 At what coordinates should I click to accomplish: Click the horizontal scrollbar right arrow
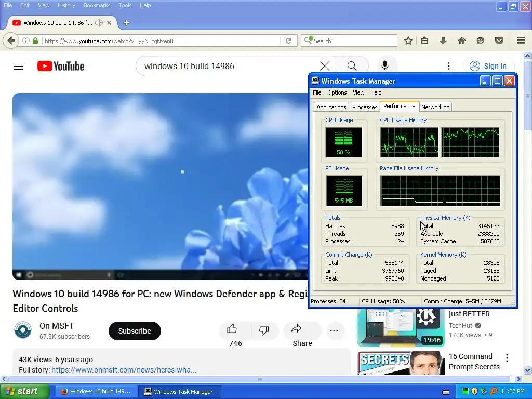click(x=518, y=379)
